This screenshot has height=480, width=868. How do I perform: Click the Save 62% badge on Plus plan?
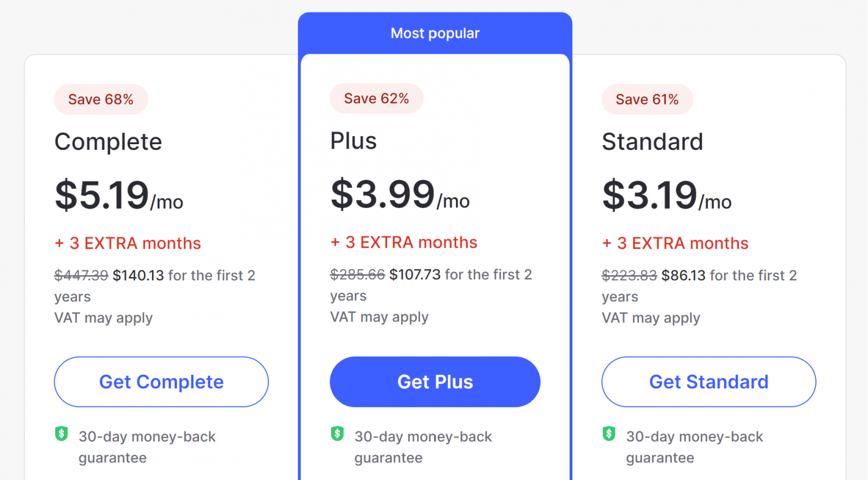pos(376,98)
